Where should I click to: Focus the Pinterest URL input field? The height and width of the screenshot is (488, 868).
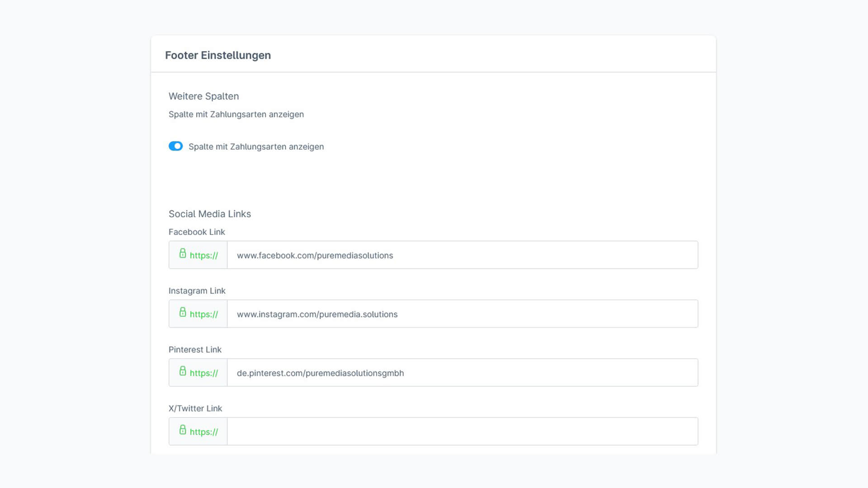click(462, 372)
